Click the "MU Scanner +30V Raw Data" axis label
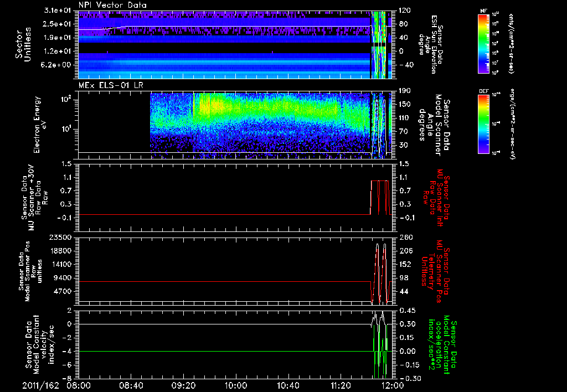This screenshot has width=567, height=392. [34, 198]
